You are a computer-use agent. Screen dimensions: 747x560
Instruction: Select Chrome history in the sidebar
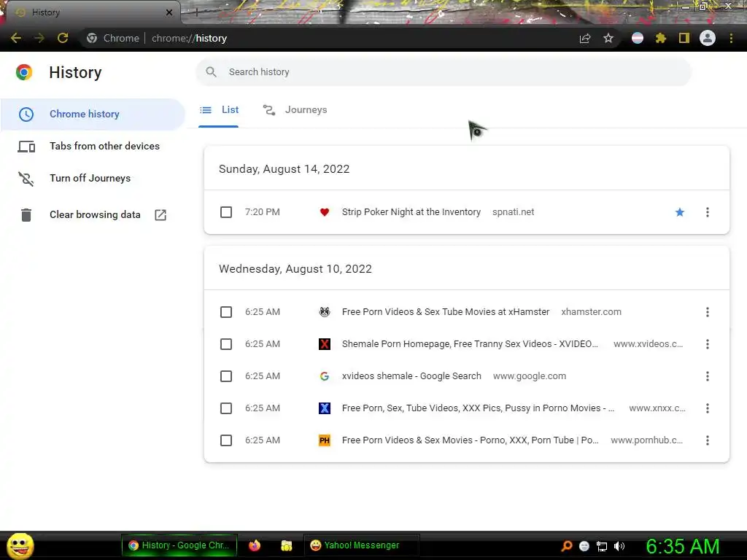click(93, 114)
